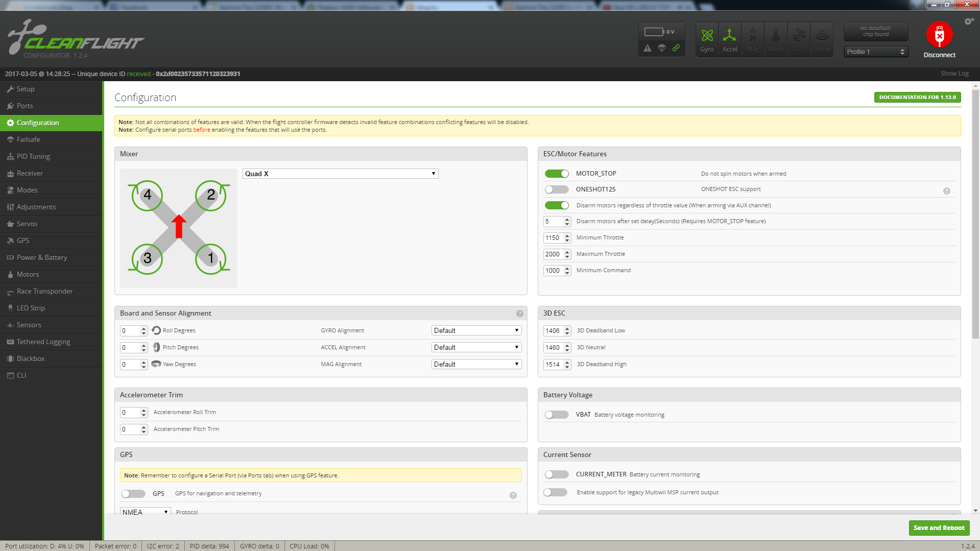Click motor 2 in the mixer diagram
The width and height of the screenshot is (980, 551).
(x=211, y=195)
